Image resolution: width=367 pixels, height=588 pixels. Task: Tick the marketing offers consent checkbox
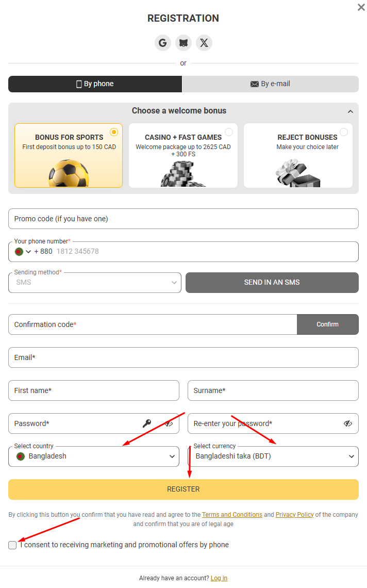click(12, 545)
